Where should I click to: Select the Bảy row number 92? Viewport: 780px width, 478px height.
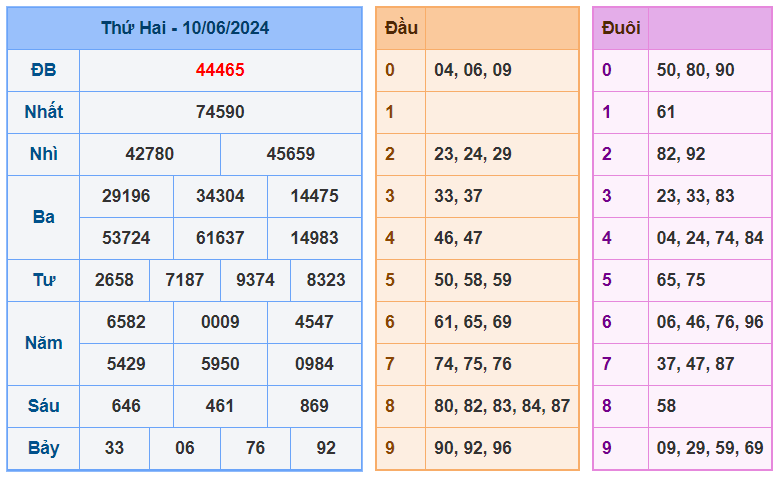326,448
